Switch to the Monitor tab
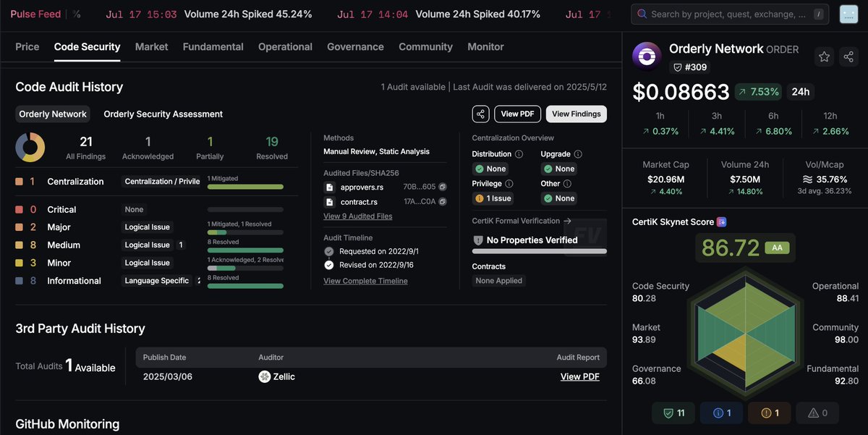The image size is (868, 435). (x=485, y=46)
